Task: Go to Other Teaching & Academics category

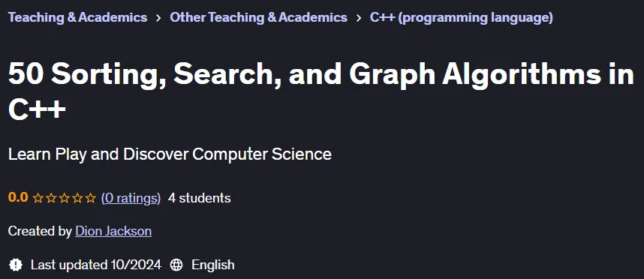Action: (x=258, y=17)
